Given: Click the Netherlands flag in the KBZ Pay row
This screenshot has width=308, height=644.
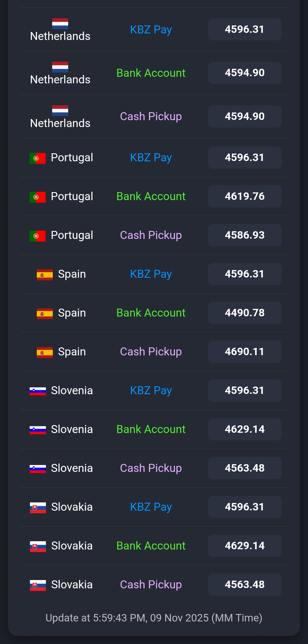Looking at the screenshot, I should [60, 24].
